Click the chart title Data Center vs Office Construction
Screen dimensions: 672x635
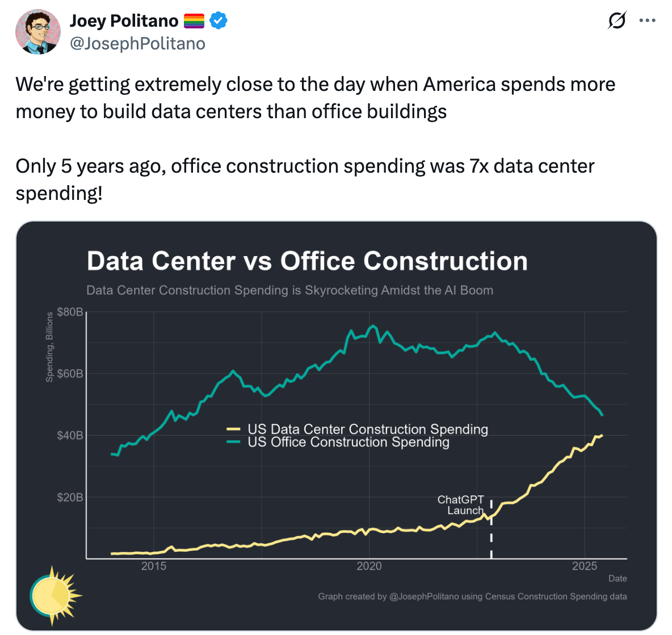coord(307,261)
